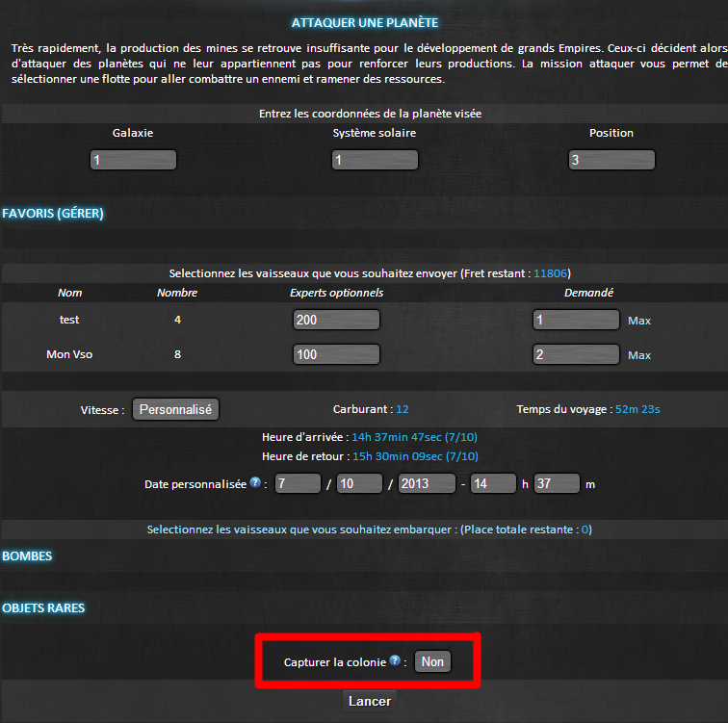Open FAVORIS (GÉRER) link

(x=53, y=214)
